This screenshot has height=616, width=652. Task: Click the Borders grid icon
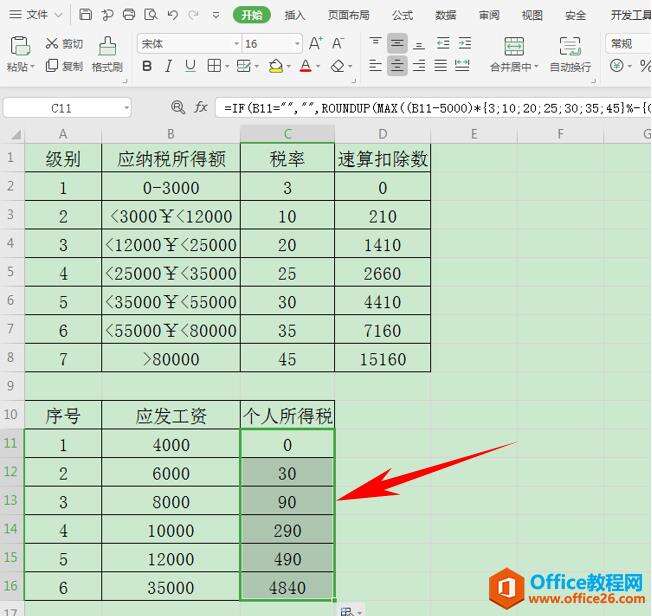215,66
